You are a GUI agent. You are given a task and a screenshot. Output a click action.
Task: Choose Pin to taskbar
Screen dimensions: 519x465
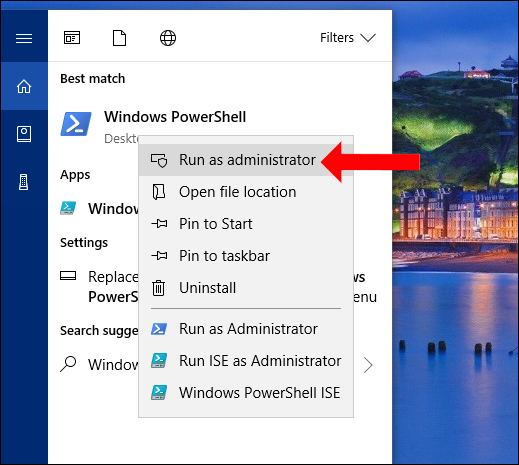(246, 256)
